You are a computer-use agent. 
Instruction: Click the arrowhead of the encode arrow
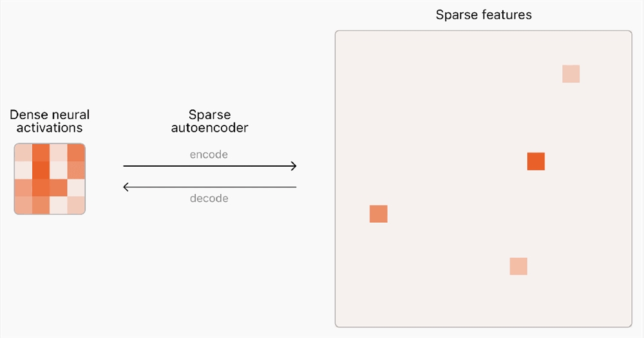(294, 166)
